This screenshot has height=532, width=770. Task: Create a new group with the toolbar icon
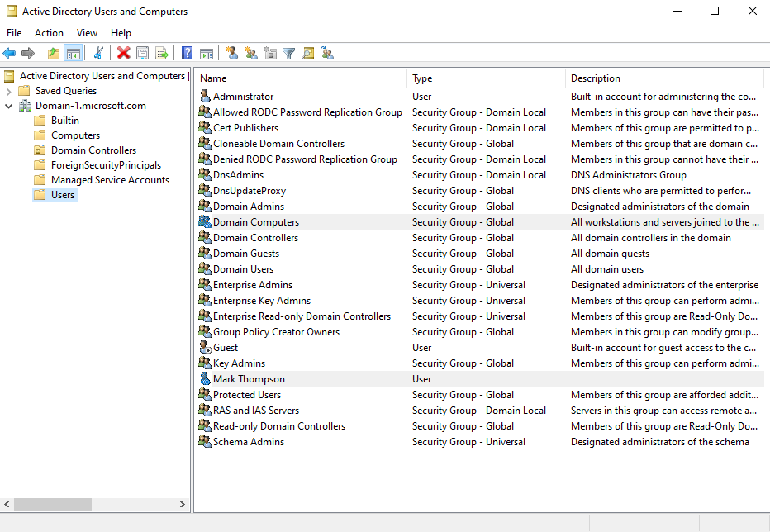[251, 53]
